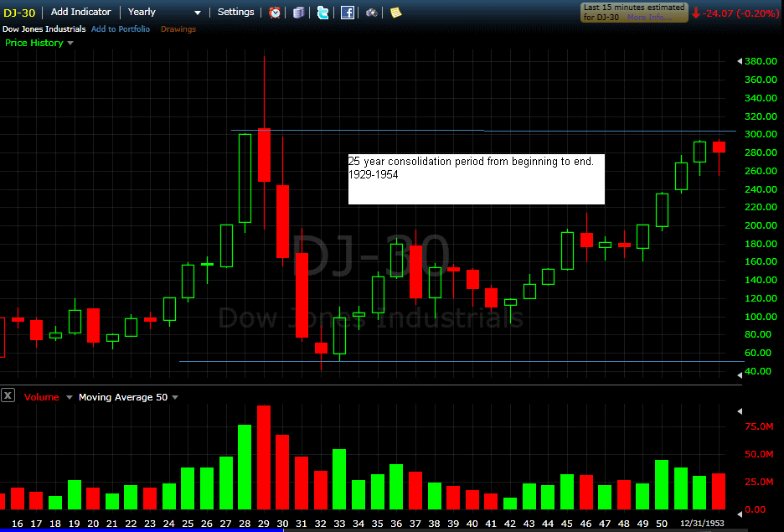
Task: Click Add Indicator
Action: [x=81, y=12]
